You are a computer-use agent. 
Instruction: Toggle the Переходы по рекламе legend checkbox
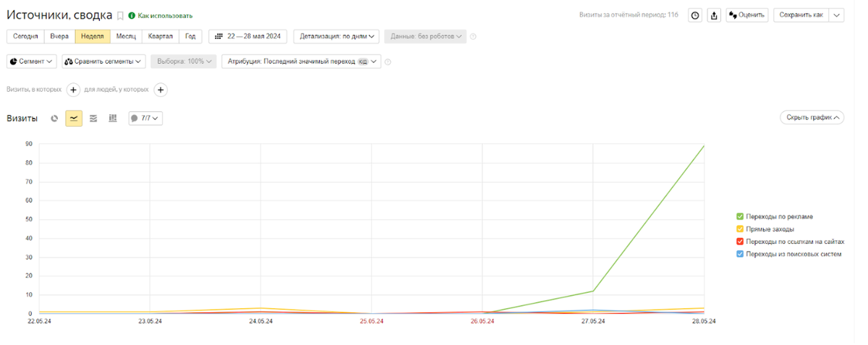click(x=739, y=216)
